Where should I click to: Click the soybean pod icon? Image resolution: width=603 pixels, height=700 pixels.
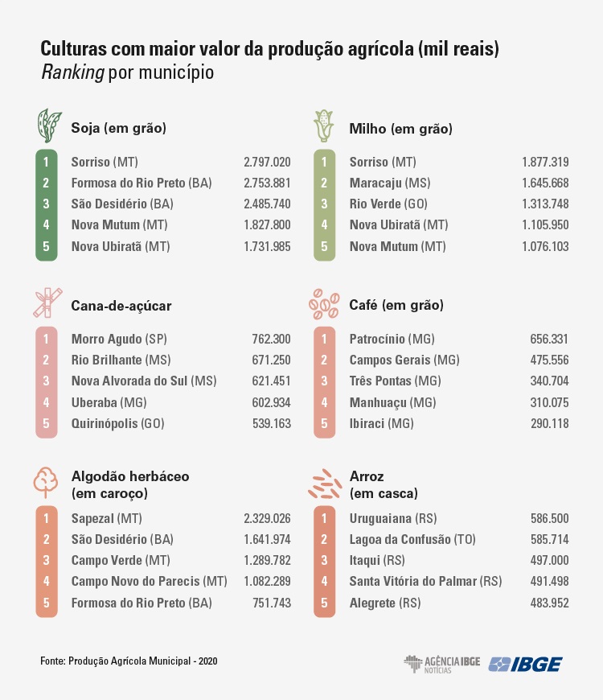[x=49, y=125]
